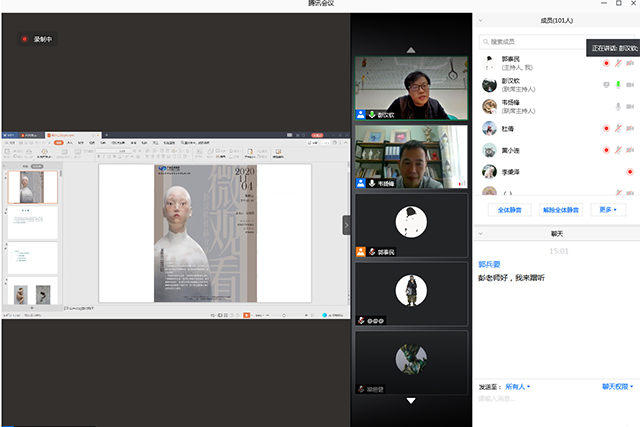Viewport: 640px width, 427px height.
Task: Collapse the side panel with the chevron handle
Action: [x=347, y=226]
